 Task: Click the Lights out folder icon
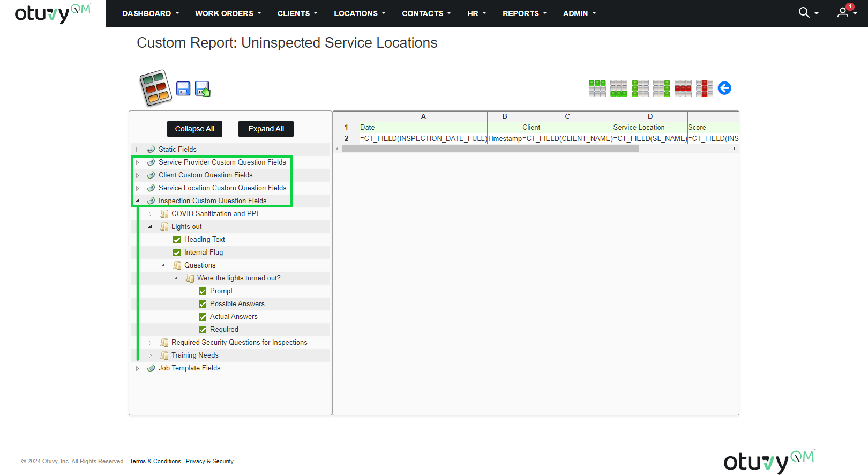(164, 227)
